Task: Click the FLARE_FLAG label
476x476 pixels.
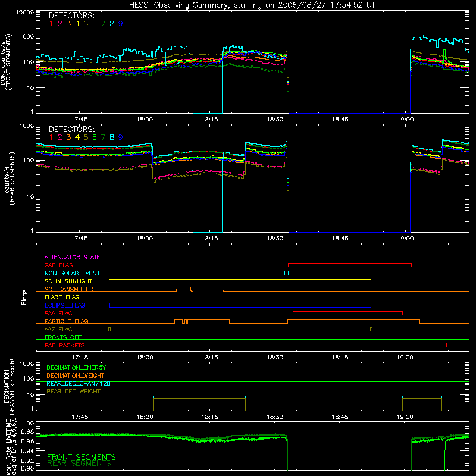Action: tap(62, 297)
